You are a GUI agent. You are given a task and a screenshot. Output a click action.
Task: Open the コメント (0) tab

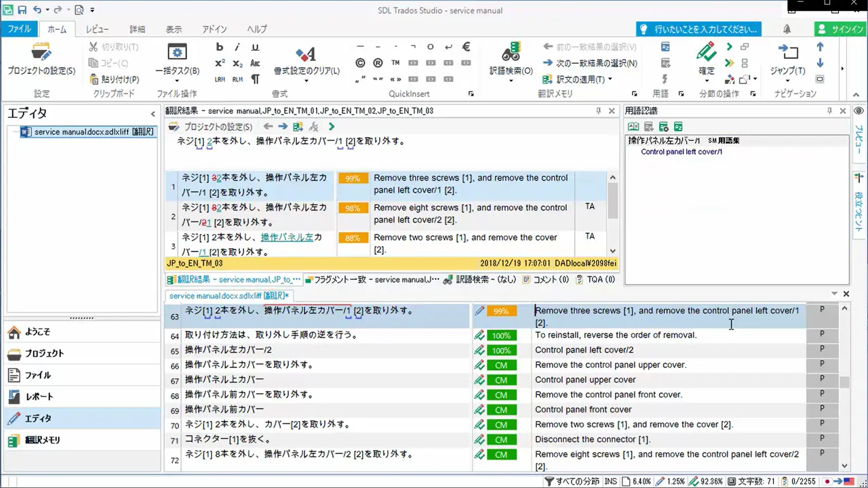tap(546, 279)
